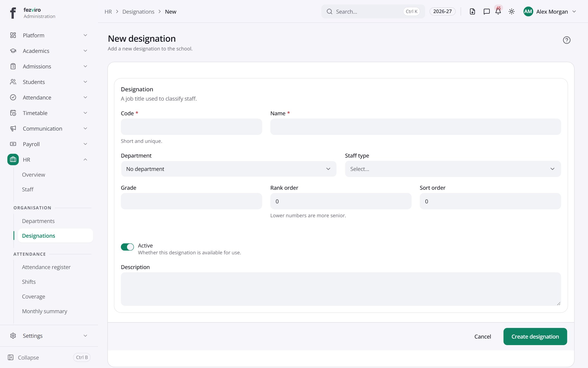Click the Platform grid icon in sidebar
This screenshot has height=368, width=588.
[13, 35]
